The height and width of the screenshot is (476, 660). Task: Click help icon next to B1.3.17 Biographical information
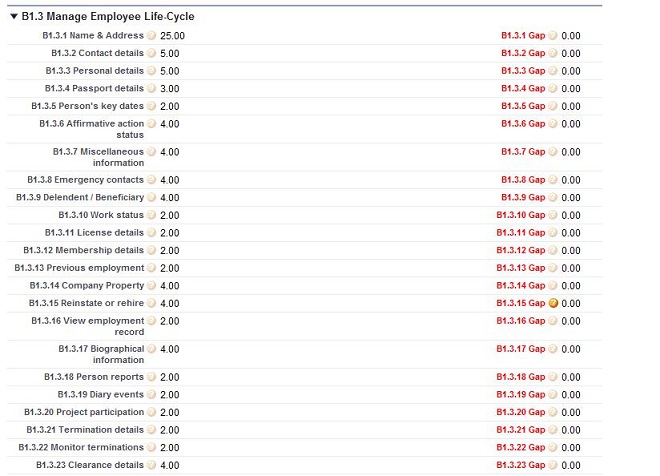[x=152, y=349]
